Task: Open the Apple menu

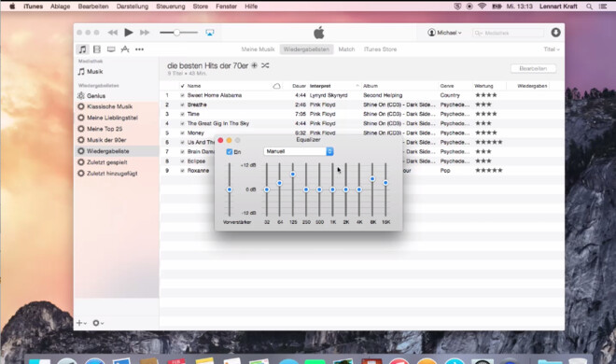Action: (12, 7)
